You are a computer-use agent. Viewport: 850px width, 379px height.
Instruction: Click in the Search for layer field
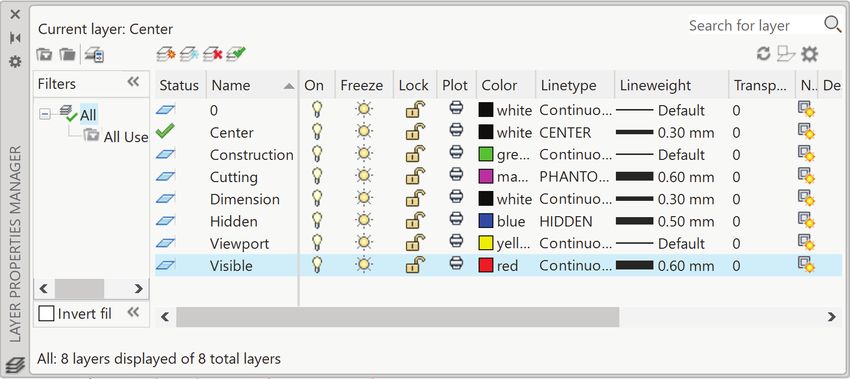(x=754, y=25)
